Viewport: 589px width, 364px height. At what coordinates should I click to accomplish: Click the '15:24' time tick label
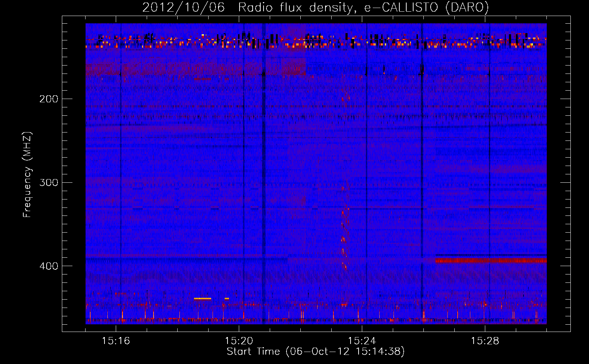362,341
